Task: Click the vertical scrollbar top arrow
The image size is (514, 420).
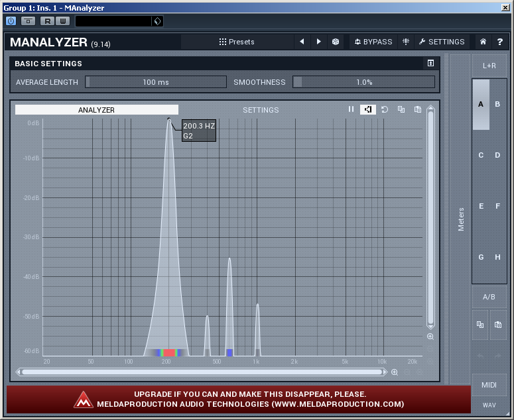Action: (x=430, y=108)
